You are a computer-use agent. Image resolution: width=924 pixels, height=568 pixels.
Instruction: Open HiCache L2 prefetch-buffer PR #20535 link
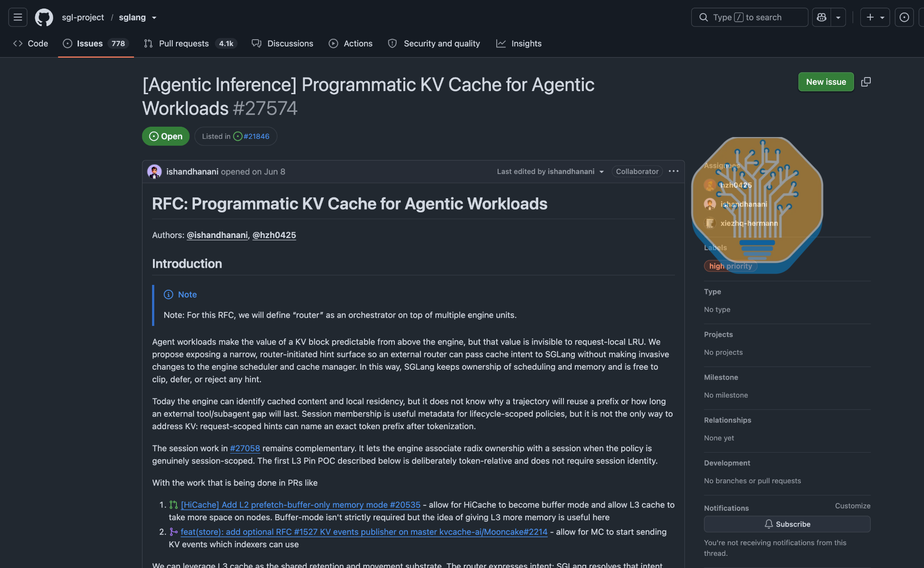point(300,505)
